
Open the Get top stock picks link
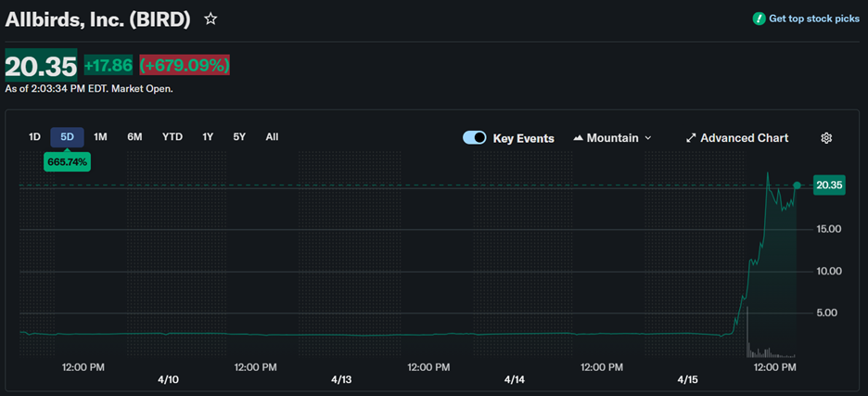click(x=813, y=19)
